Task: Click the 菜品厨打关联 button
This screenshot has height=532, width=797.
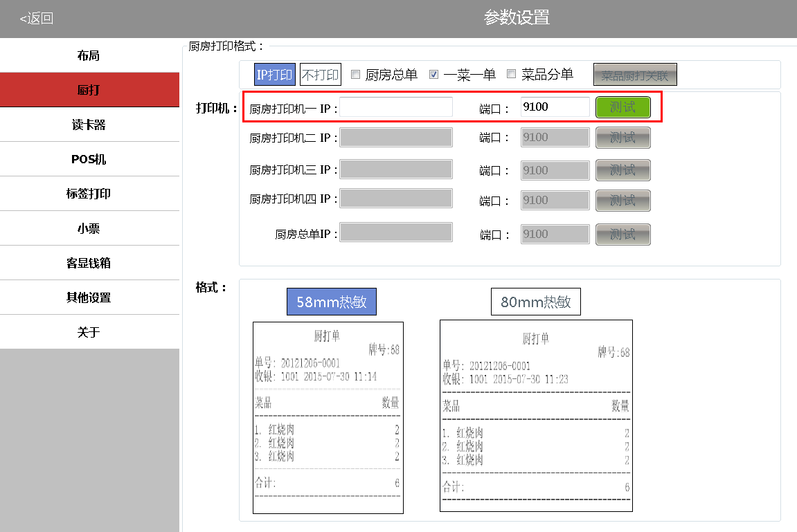Action: pyautogui.click(x=635, y=75)
